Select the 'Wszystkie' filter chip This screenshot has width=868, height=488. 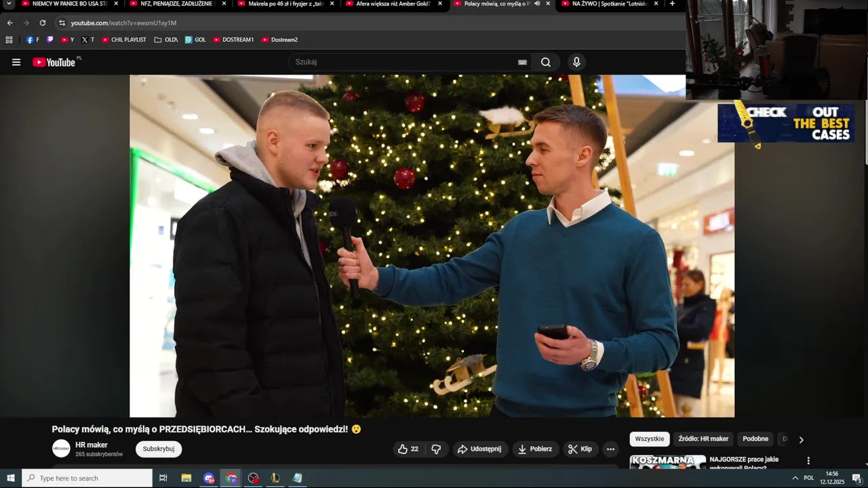(650, 439)
